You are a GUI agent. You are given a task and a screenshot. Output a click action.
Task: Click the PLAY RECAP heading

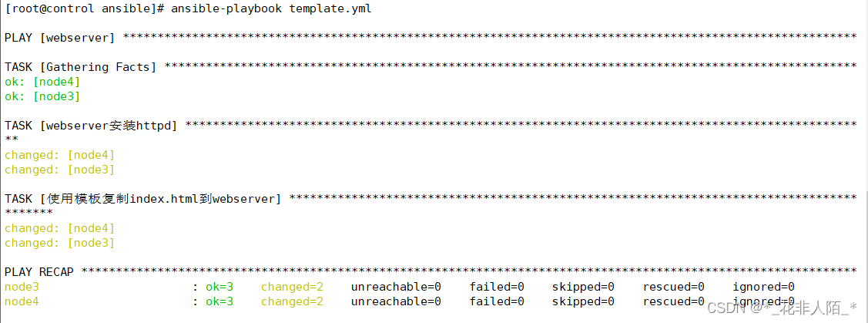(39, 272)
